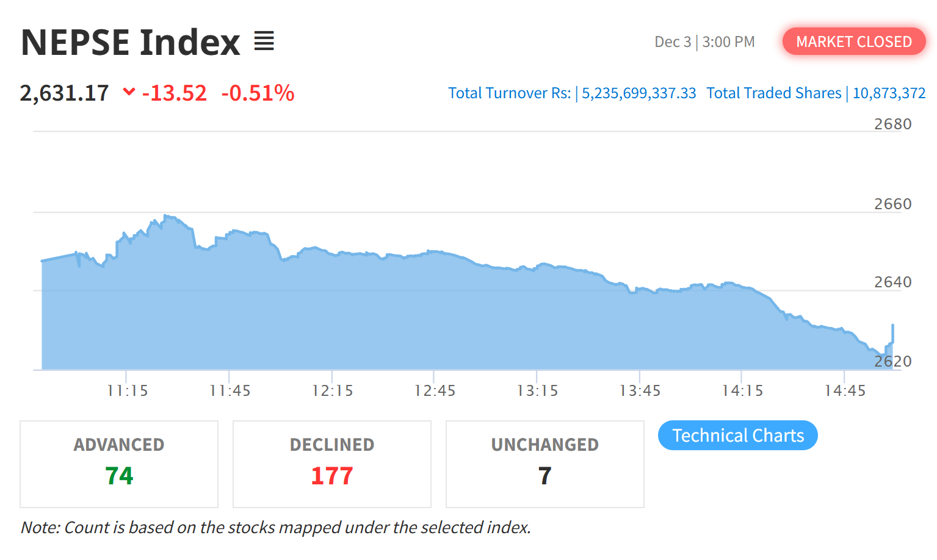The width and height of the screenshot is (937, 560).
Task: Select the ADVANCED 74 count box
Action: tap(119, 464)
